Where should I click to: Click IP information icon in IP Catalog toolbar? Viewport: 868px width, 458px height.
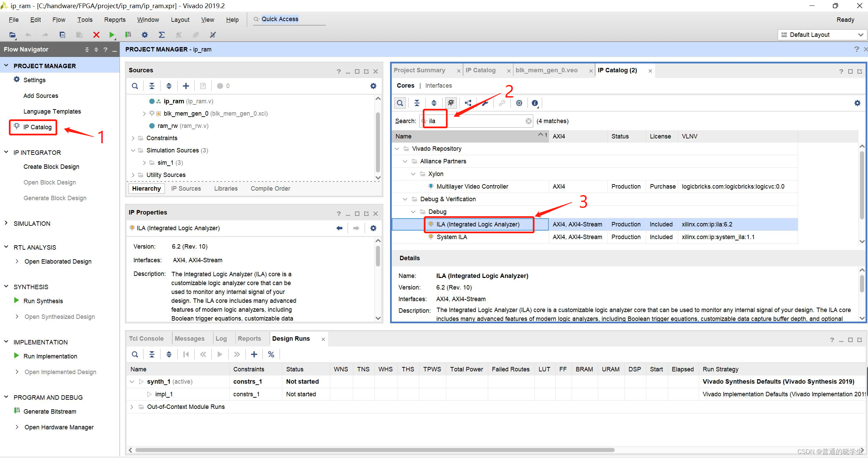point(535,103)
